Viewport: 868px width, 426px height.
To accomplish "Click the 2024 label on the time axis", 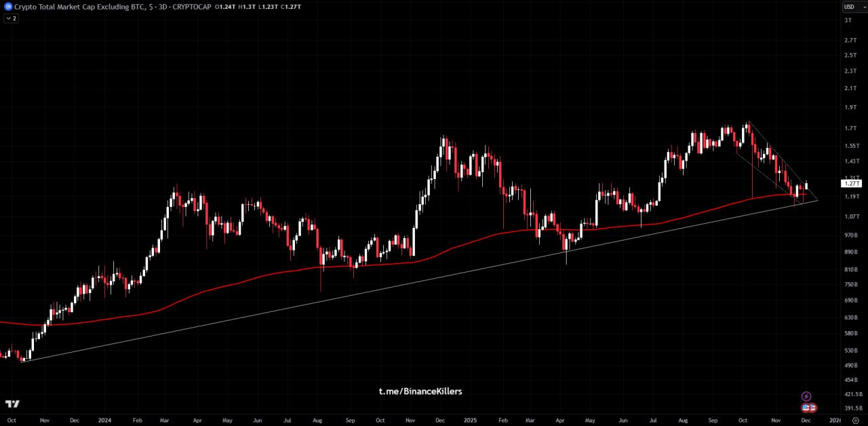I will point(104,421).
